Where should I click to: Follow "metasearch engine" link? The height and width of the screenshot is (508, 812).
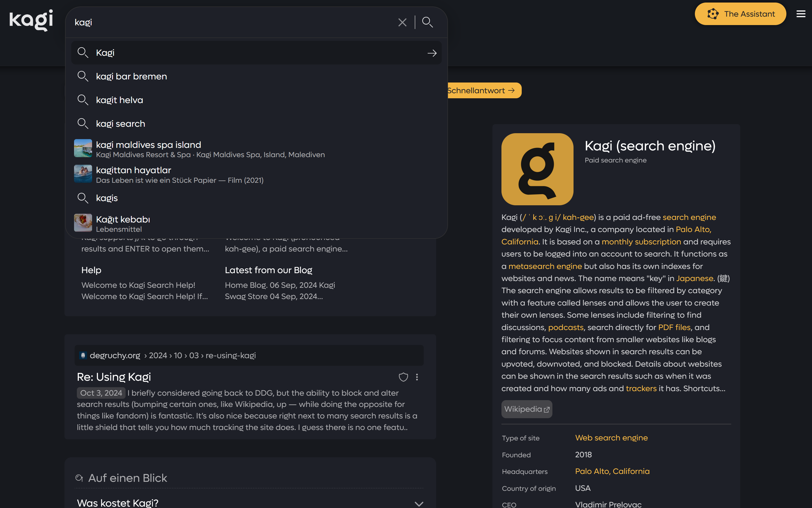(545, 266)
